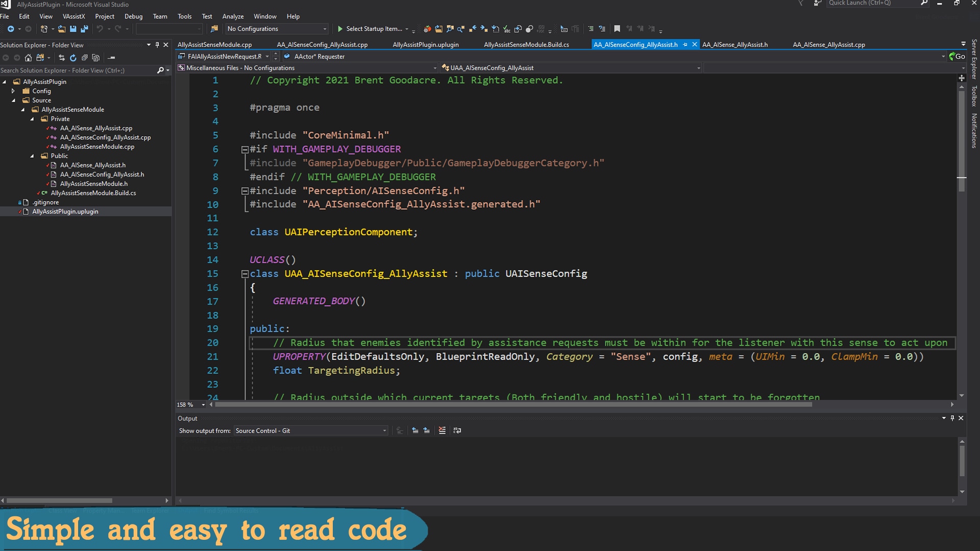
Task: Collapse the #if WITH_GAMEPLAY_DEBUGGER code region
Action: (x=244, y=149)
